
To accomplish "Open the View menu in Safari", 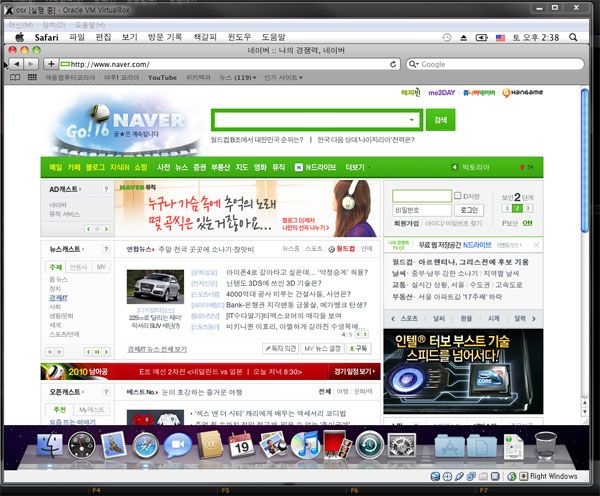I will click(x=129, y=37).
